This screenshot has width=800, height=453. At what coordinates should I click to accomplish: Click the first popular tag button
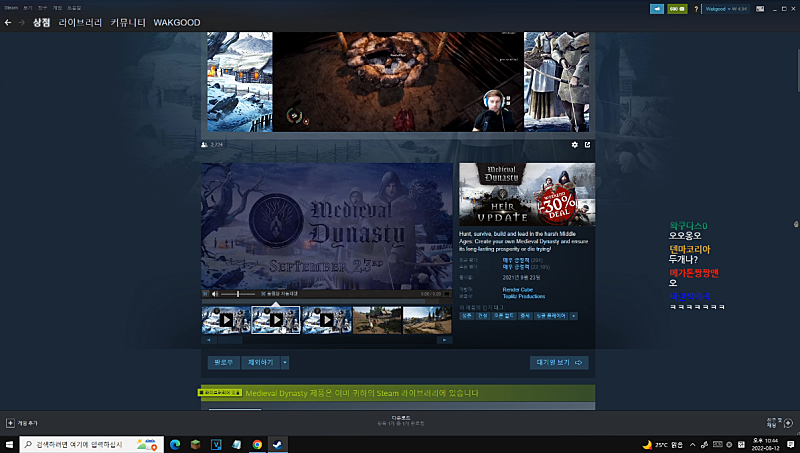point(466,316)
